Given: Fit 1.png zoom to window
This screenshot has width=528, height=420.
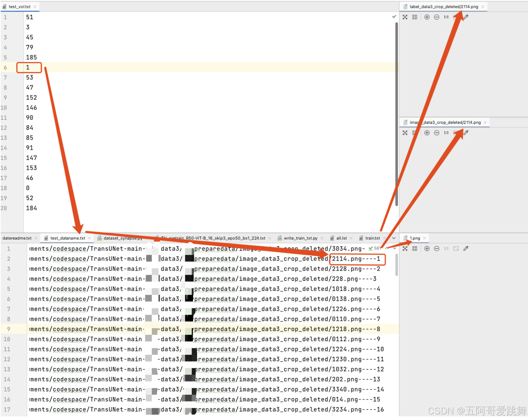Looking at the screenshot, I should (x=456, y=248).
